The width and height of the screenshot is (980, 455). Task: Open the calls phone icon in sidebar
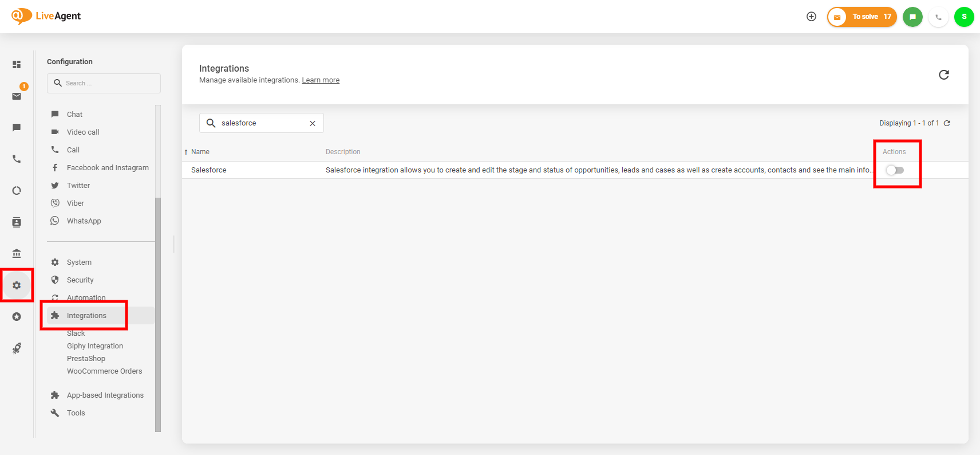pyautogui.click(x=17, y=159)
